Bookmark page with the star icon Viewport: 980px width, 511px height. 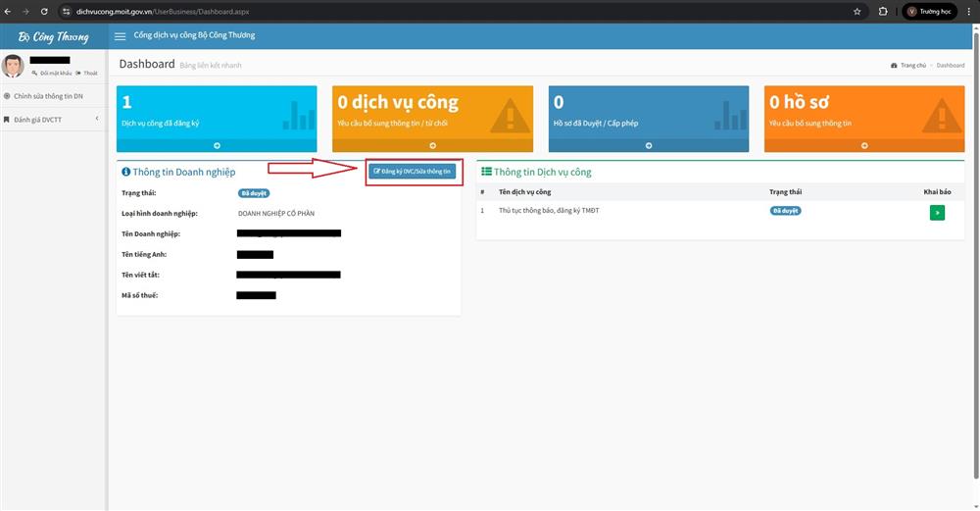(857, 11)
